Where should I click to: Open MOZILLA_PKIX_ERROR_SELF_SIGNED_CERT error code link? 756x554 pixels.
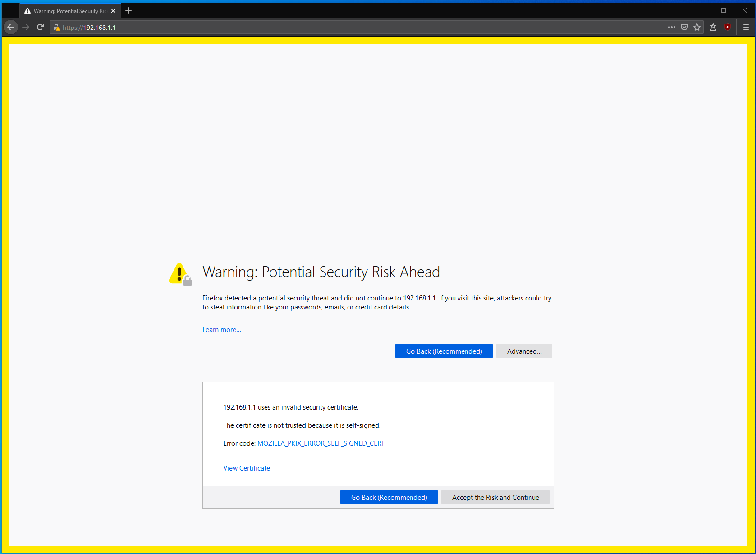pyautogui.click(x=321, y=443)
